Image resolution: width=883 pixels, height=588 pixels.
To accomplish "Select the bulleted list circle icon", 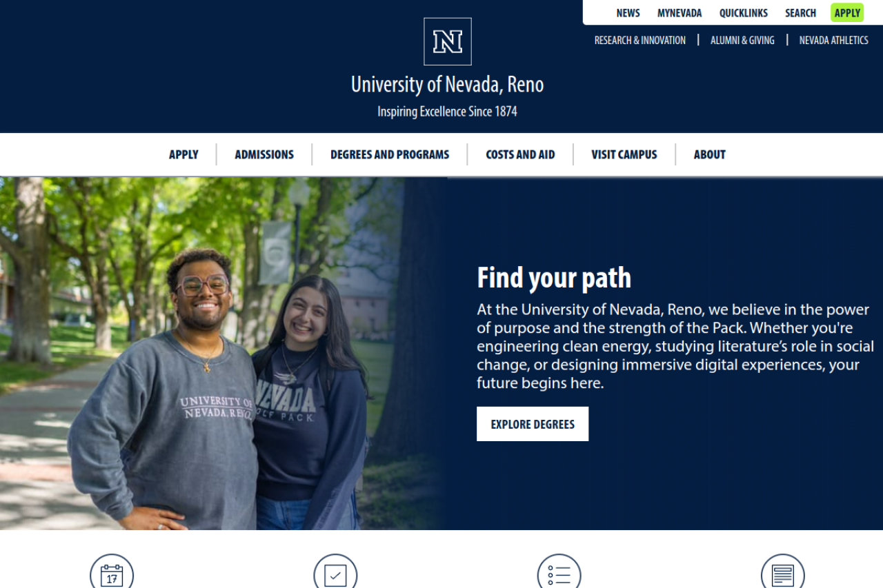I will click(559, 572).
